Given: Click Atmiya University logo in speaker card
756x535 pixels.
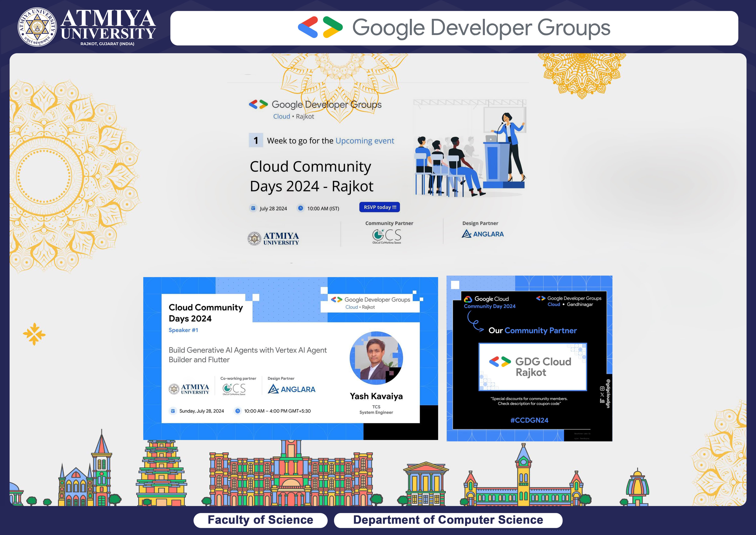Looking at the screenshot, I should 189,389.
